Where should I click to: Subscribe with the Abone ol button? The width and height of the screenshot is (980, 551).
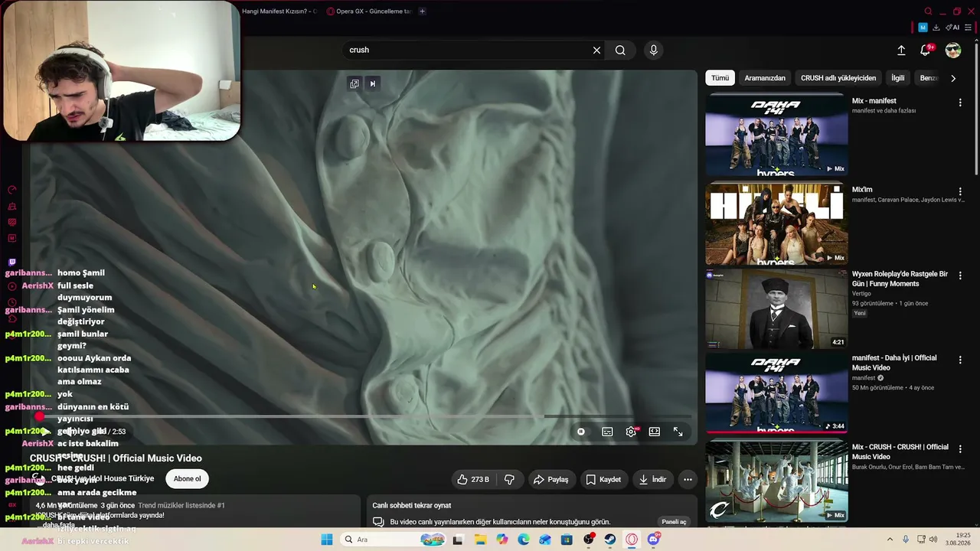tap(187, 479)
